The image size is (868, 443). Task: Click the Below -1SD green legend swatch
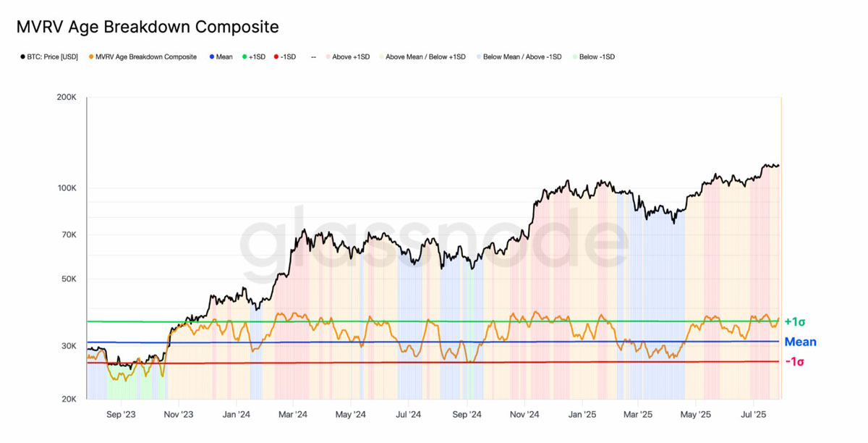click(x=574, y=56)
